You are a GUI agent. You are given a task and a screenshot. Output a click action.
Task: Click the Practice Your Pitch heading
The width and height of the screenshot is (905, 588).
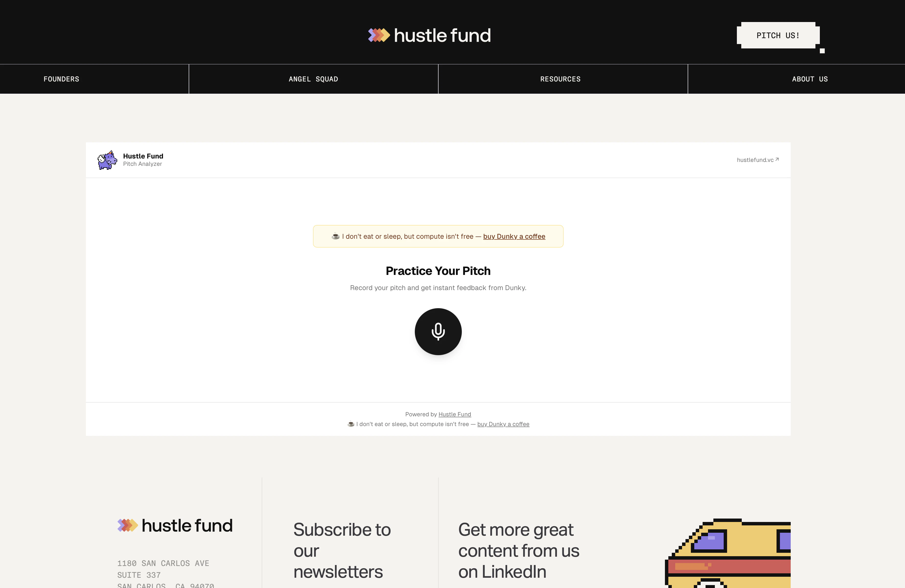[x=438, y=271]
